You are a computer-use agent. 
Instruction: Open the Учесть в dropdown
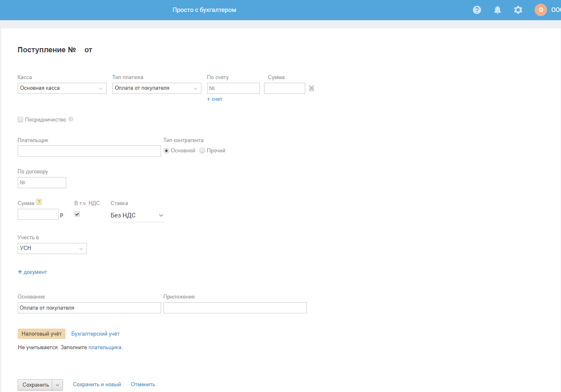[x=52, y=248]
